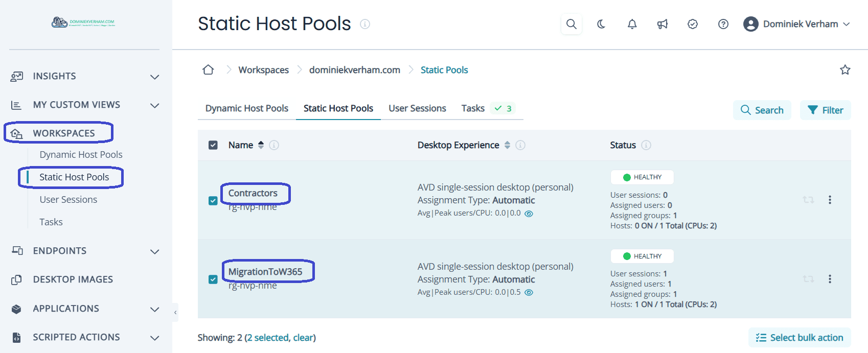Uncheck the MigrationToW365 host pool checkbox
Image resolution: width=868 pixels, height=353 pixels.
213,279
